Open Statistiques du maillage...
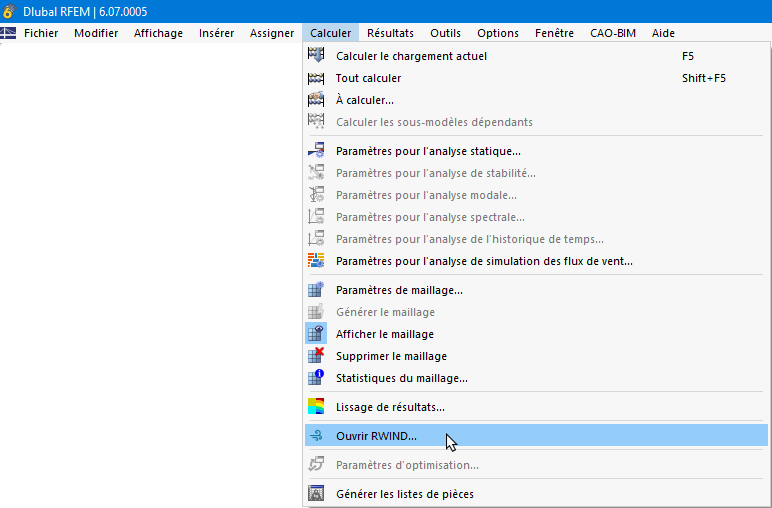 tap(536, 378)
